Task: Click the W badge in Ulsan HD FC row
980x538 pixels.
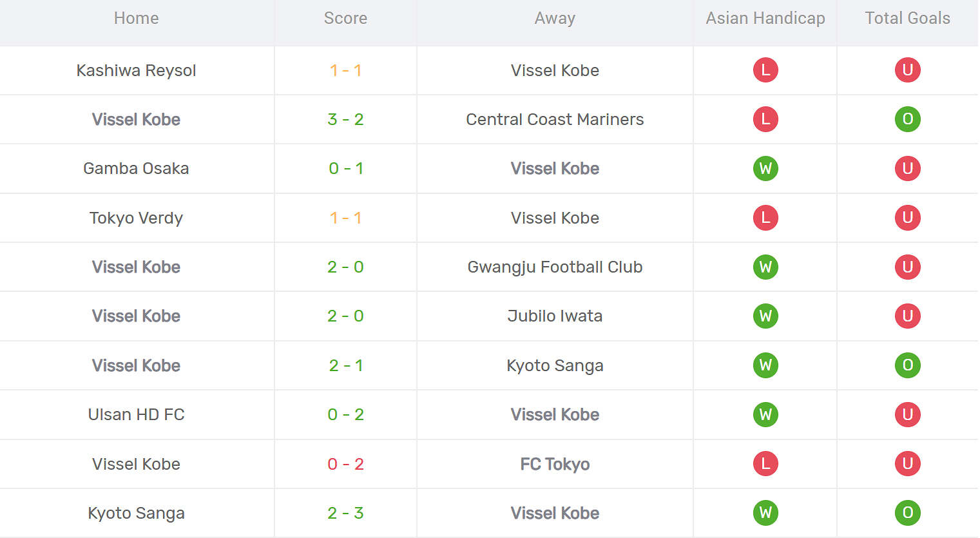Action: (x=765, y=414)
